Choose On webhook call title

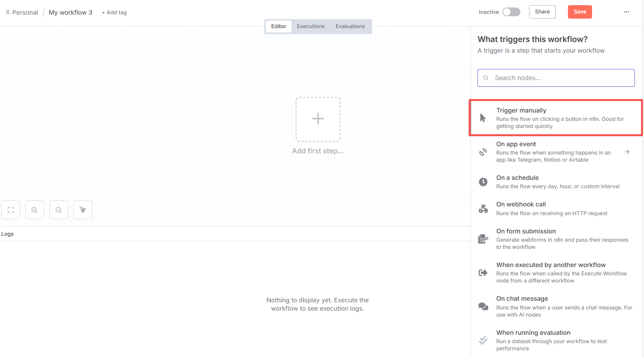point(521,204)
